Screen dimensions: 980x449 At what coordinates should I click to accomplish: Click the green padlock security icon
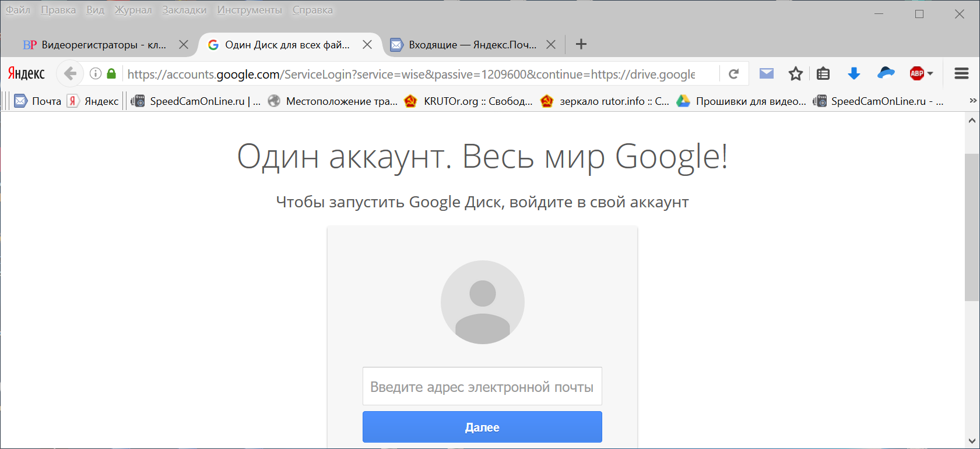click(111, 73)
